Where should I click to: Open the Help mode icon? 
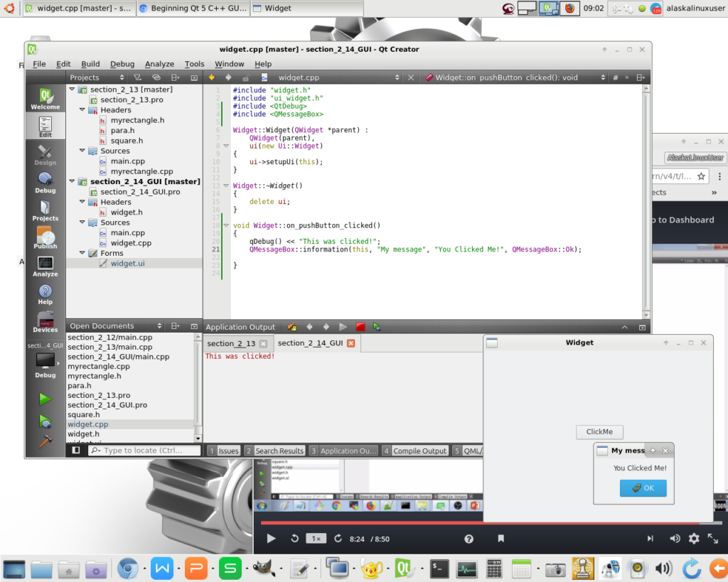[45, 294]
